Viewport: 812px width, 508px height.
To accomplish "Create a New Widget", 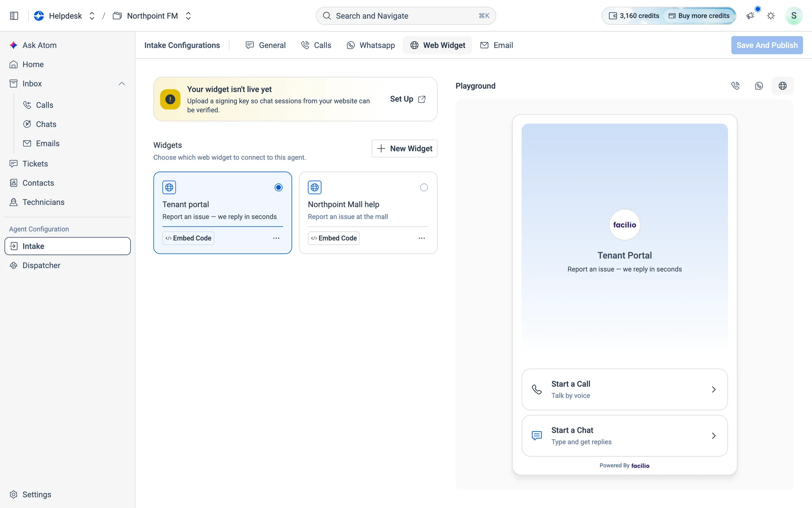I will [x=404, y=148].
